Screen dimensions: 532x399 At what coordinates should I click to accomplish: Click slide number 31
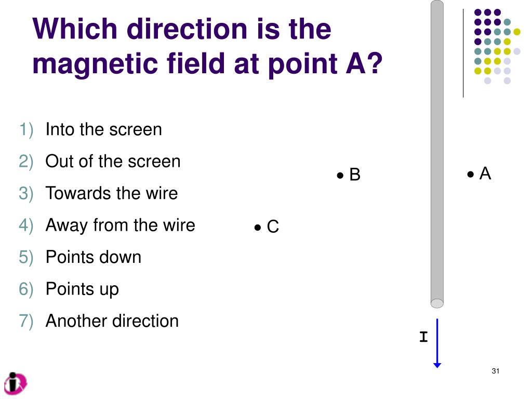[x=495, y=371]
